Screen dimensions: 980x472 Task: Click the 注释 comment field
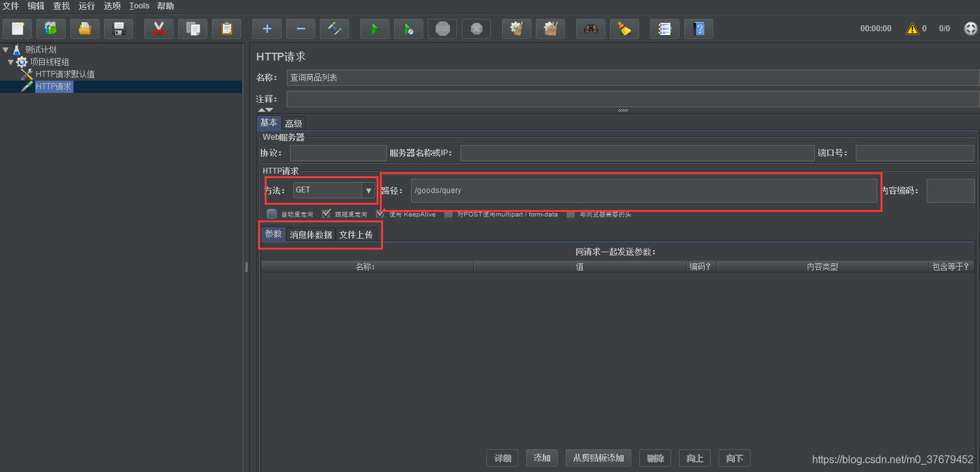pyautogui.click(x=633, y=99)
